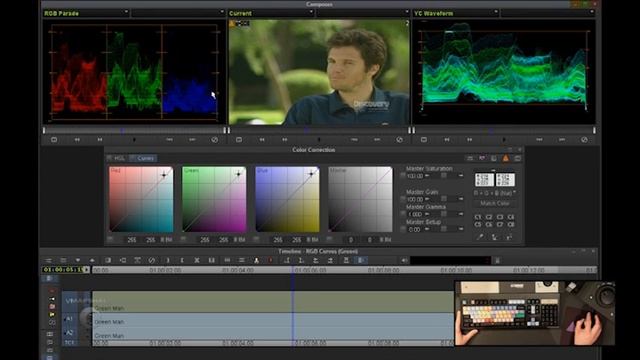Switch to the Curves tab
The image size is (640, 360).
click(x=142, y=158)
